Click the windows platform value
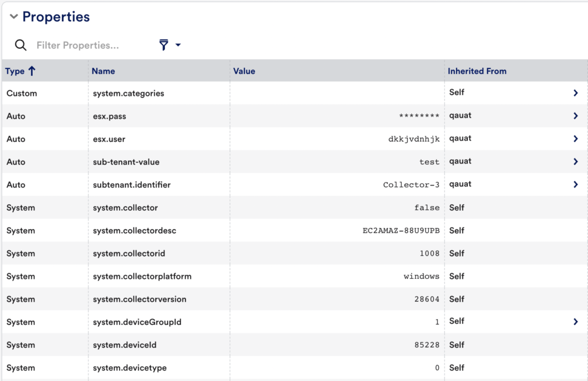Image resolution: width=588 pixels, height=381 pixels. click(421, 276)
